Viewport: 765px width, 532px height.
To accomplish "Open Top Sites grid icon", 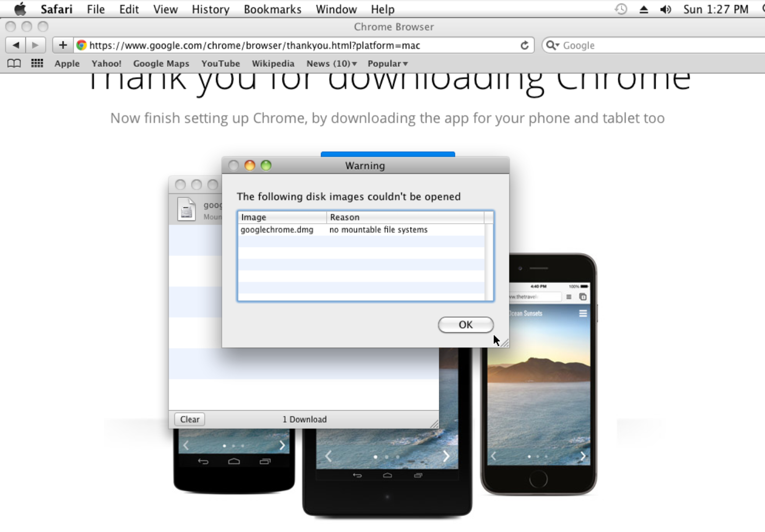I will 37,63.
